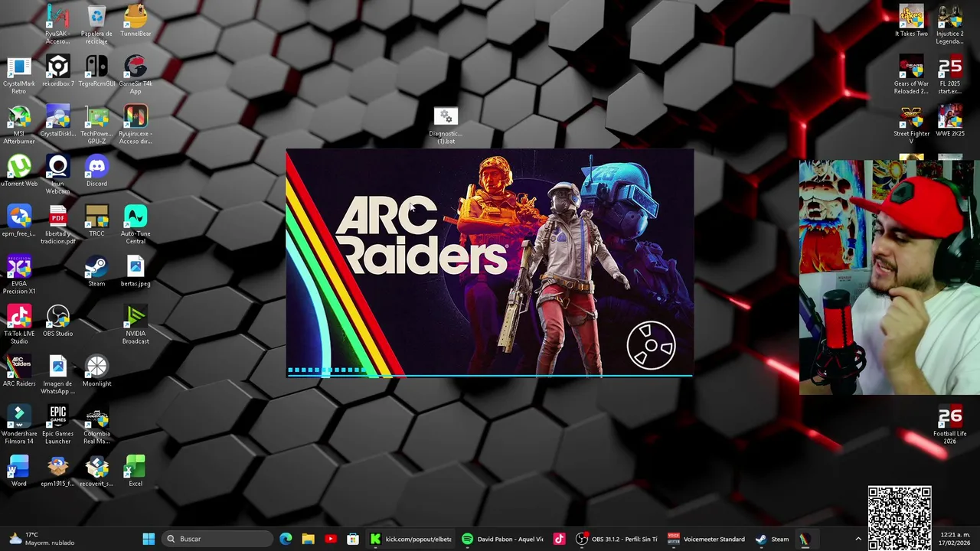This screenshot has width=980, height=551.
Task: Select the recovent_s desktop icon
Action: coord(96,471)
